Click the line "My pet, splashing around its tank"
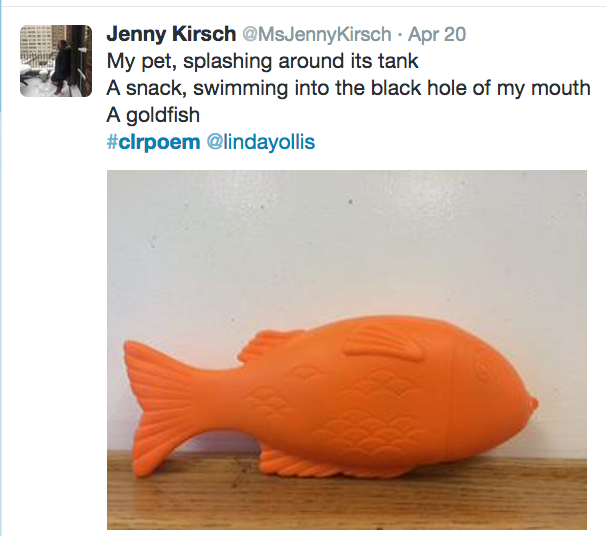Image resolution: width=606 pixels, height=536 pixels. click(x=262, y=61)
